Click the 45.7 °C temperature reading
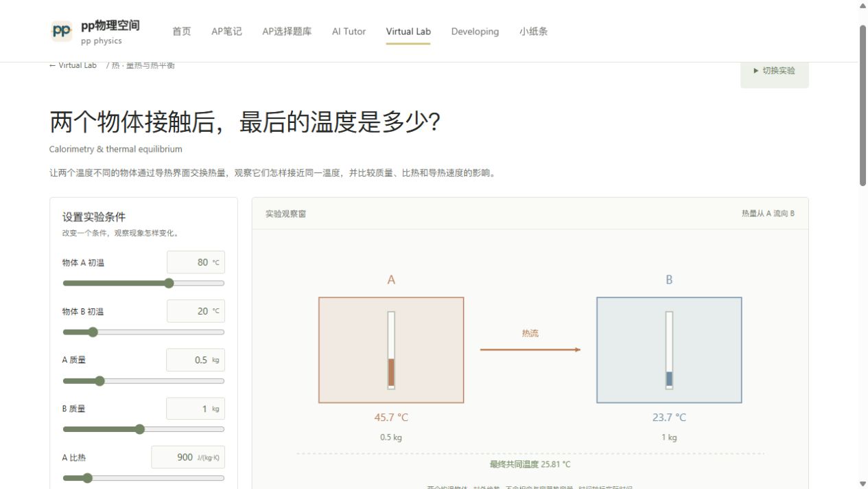The width and height of the screenshot is (868, 489). pos(391,418)
